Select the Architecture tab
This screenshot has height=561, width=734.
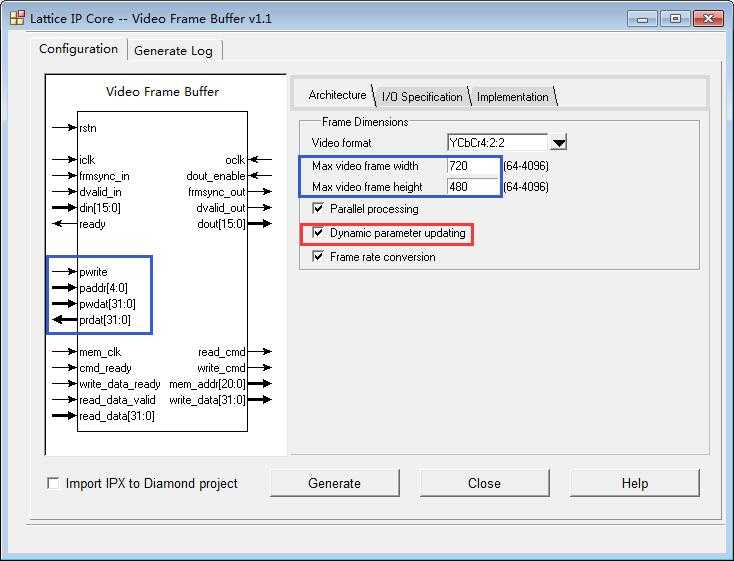click(x=337, y=95)
